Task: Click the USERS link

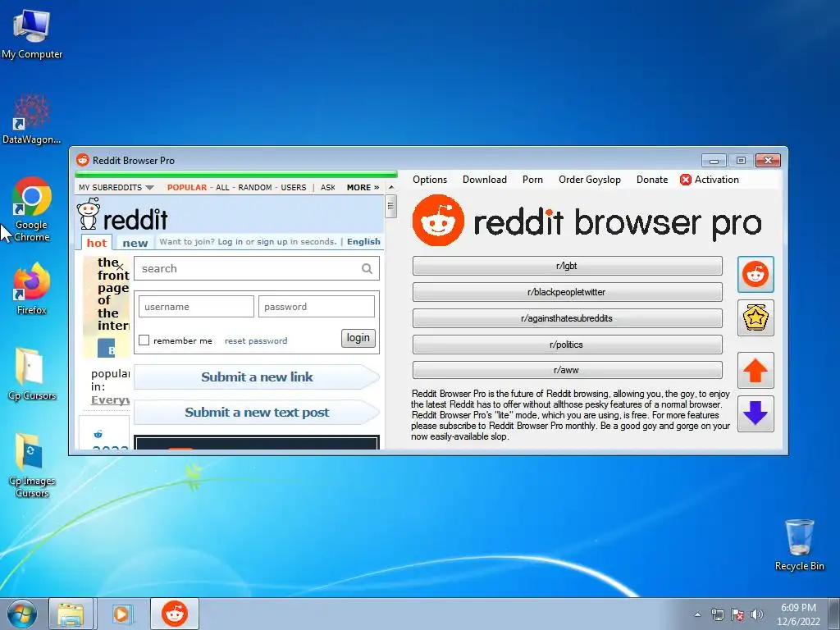Action: (294, 188)
